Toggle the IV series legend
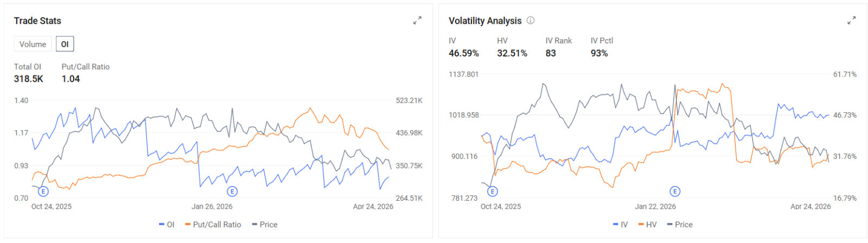868x243 pixels. [620, 225]
